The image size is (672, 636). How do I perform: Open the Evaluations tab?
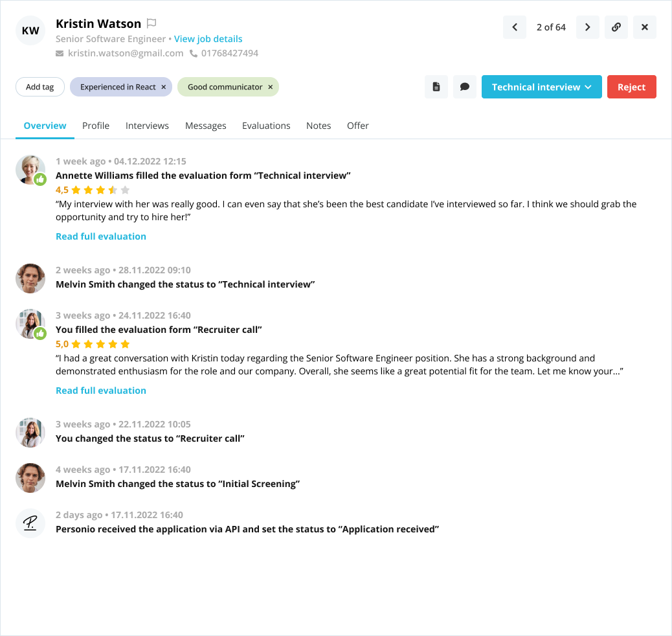[266, 126]
